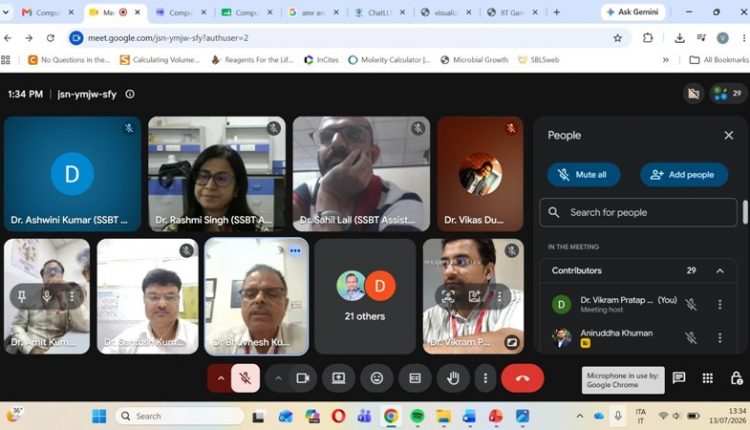750x430 pixels.
Task: Open the No Questions in the... bookmark
Action: pos(69,60)
